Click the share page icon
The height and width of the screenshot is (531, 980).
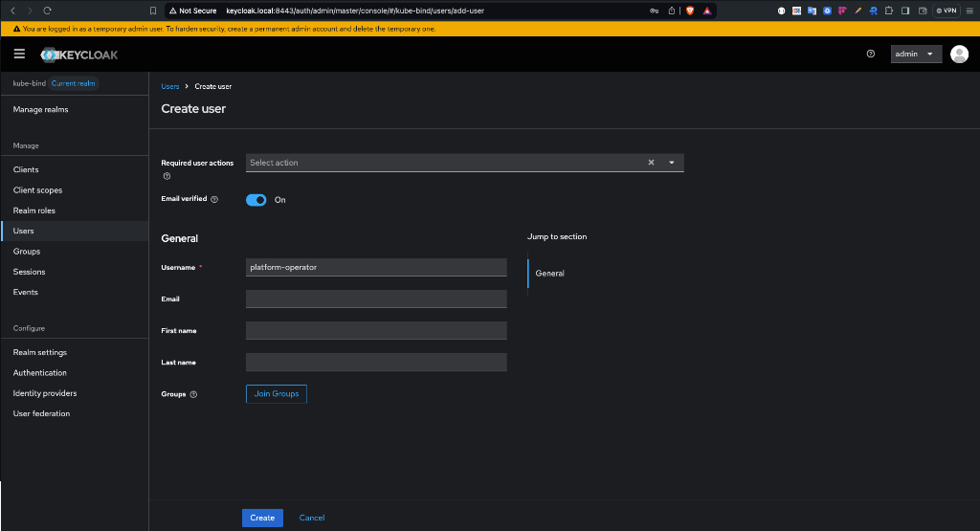coord(671,11)
